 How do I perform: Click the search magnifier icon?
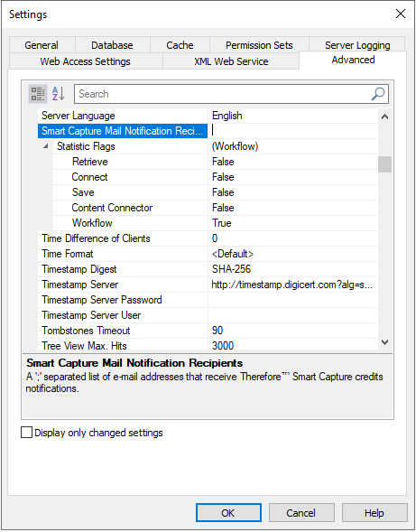378,94
